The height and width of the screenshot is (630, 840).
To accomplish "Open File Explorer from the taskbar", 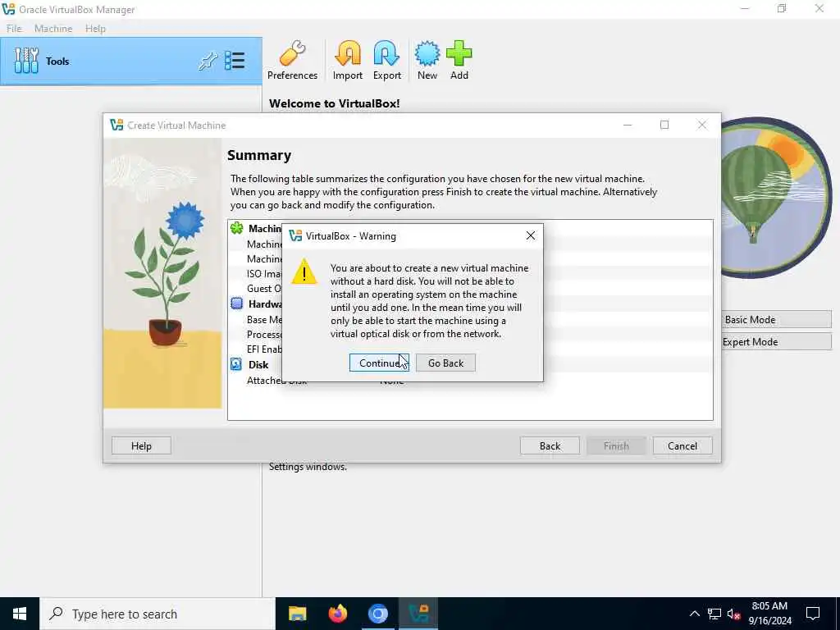I will pyautogui.click(x=297, y=614).
